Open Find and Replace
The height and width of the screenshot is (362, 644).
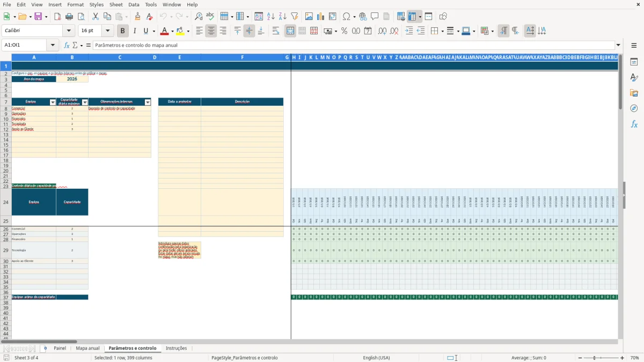click(x=198, y=17)
